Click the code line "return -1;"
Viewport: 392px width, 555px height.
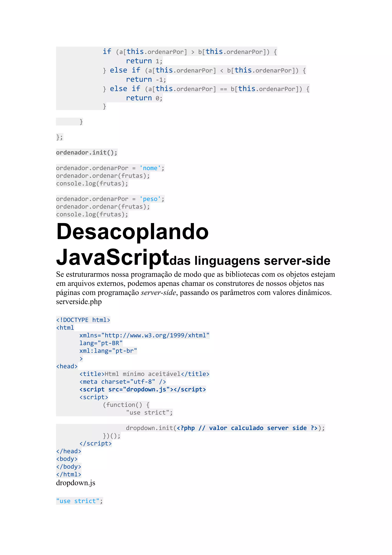click(146, 80)
